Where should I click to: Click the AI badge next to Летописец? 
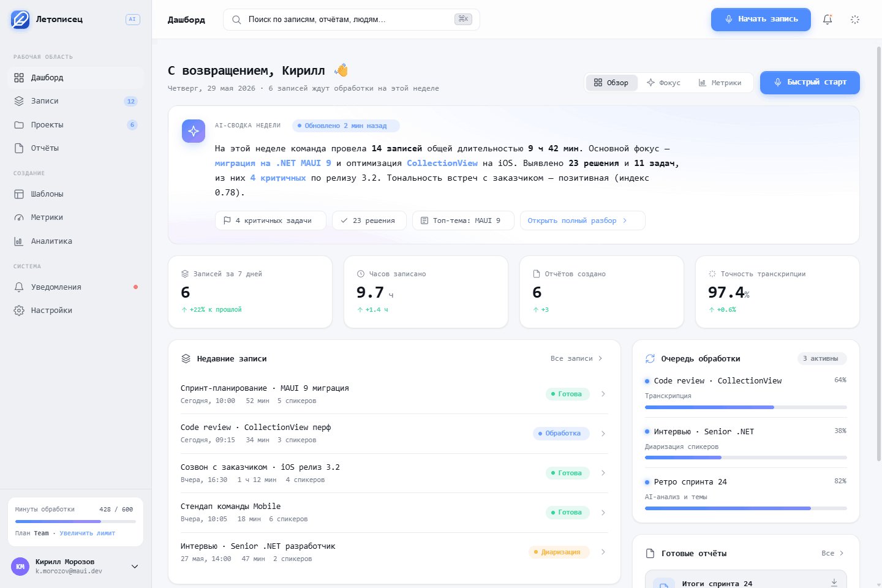133,20
